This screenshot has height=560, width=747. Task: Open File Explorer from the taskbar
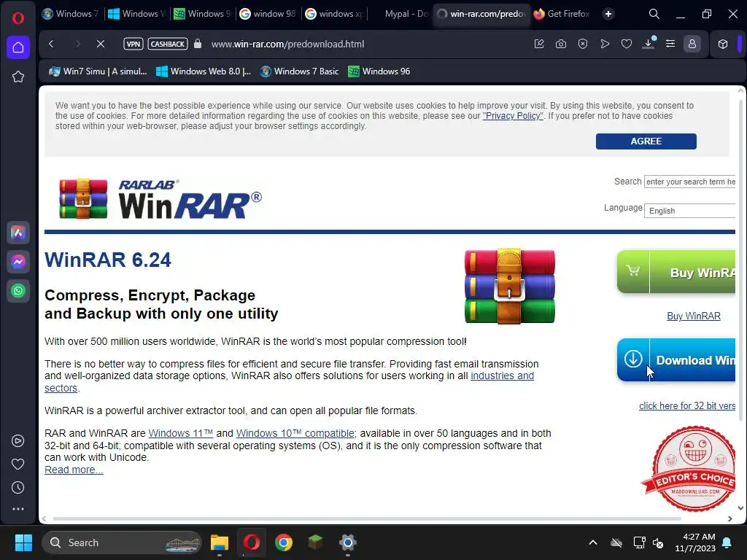[220, 542]
